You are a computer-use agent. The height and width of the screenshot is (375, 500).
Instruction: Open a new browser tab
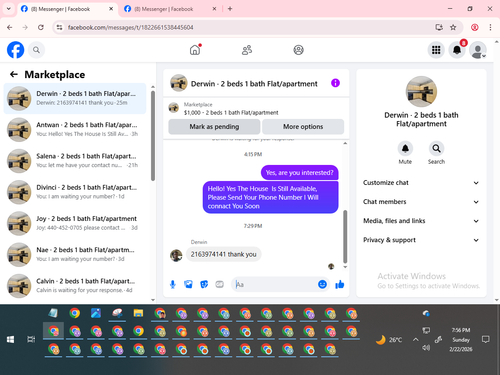click(x=230, y=9)
